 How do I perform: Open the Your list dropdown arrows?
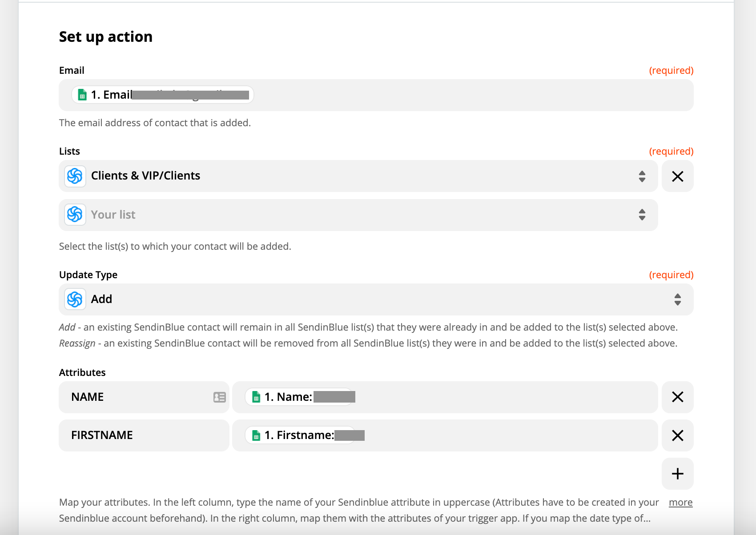point(642,215)
